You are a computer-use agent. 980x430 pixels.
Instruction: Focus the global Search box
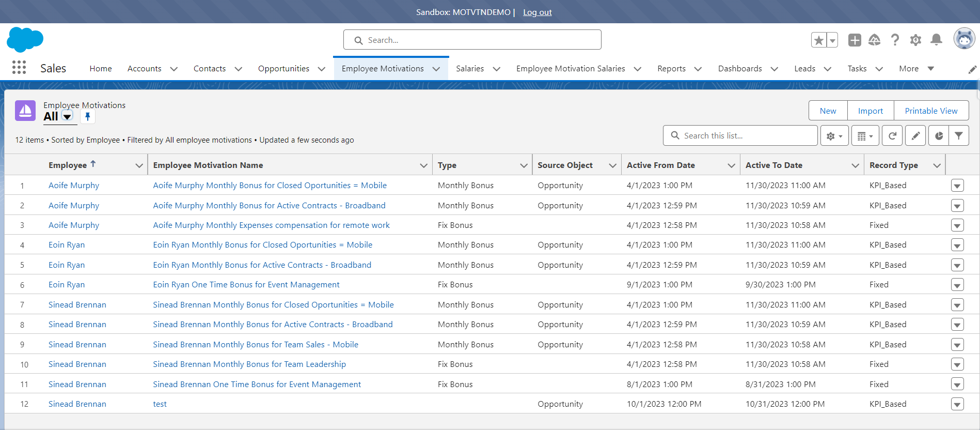[x=472, y=40]
